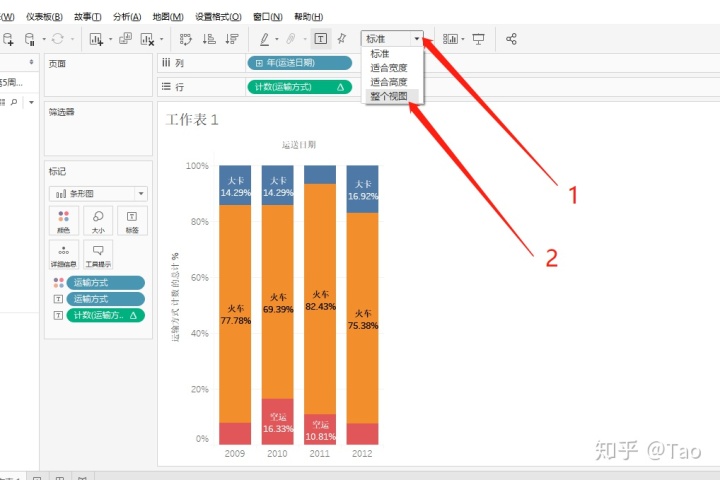
Task: Click the orange 火车 82.43% segment in 2011
Action: [x=320, y=299]
